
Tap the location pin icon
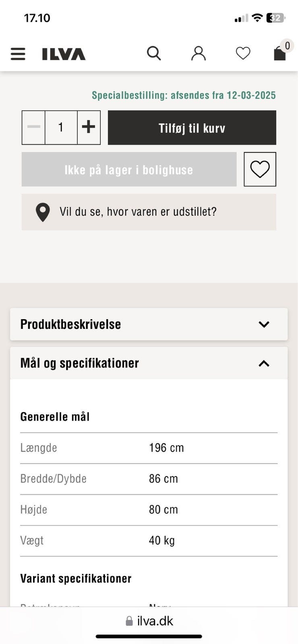(43, 212)
